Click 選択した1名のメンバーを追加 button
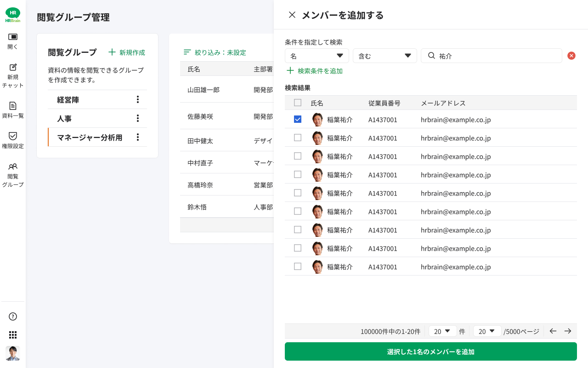 [x=430, y=352]
